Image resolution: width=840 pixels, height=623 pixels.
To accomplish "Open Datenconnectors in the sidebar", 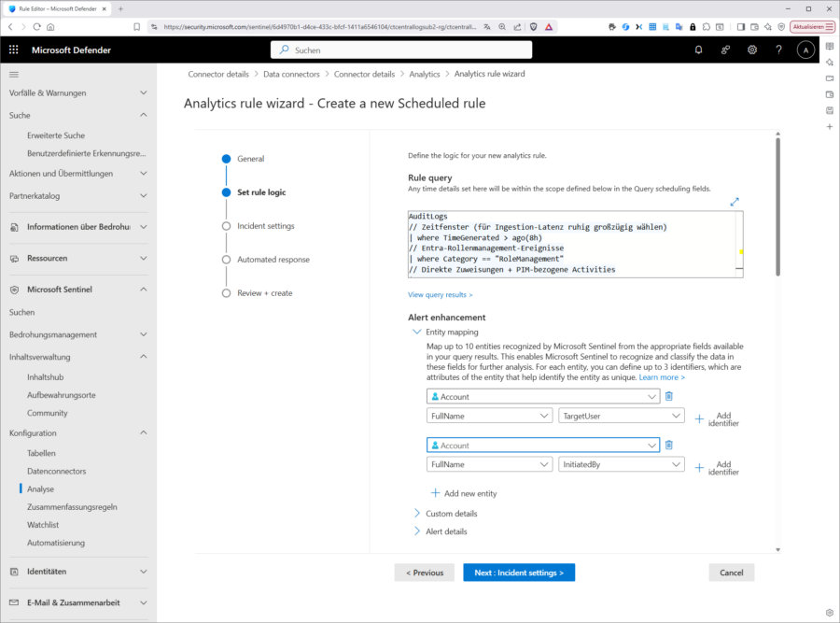I will tap(56, 471).
